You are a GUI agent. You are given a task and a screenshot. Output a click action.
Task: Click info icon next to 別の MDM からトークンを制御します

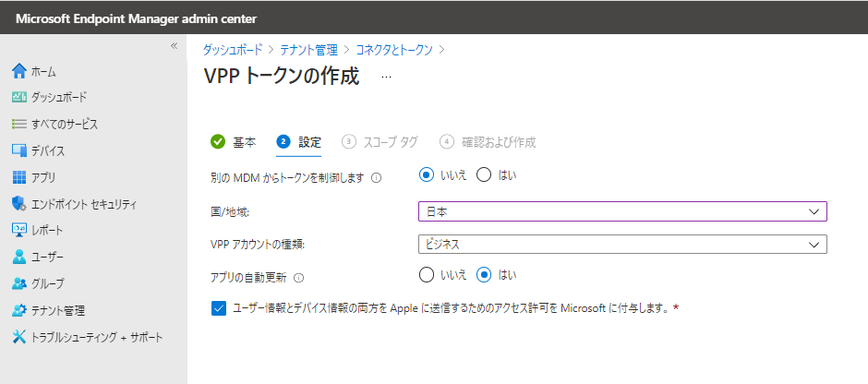click(x=377, y=178)
